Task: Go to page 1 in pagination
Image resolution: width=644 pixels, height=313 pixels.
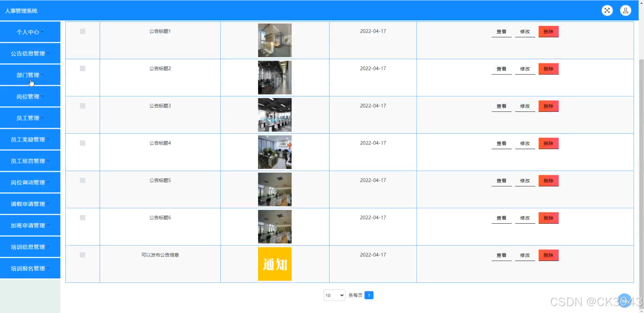Action: (x=369, y=295)
